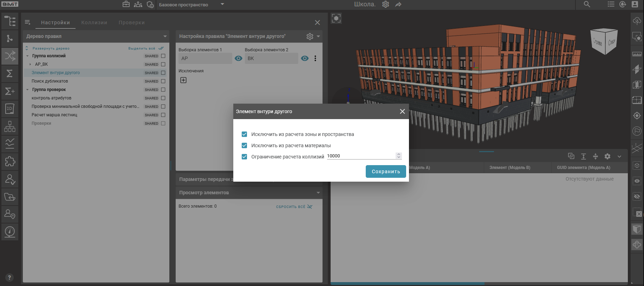Switch to the Коллизии tab
The height and width of the screenshot is (286, 644).
pyautogui.click(x=94, y=22)
